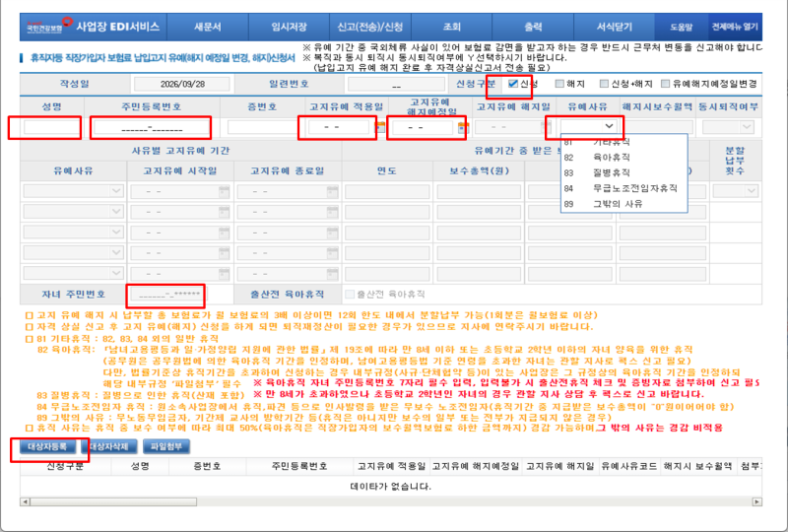The height and width of the screenshot is (532, 788).
Task: Open the 신고(전송)/신청 menu
Action: point(370,27)
